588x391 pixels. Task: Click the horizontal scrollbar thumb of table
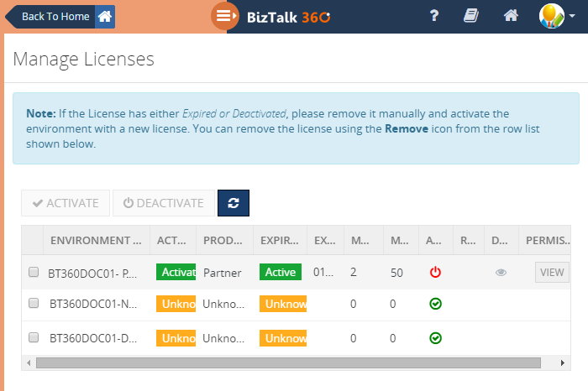click(x=288, y=362)
